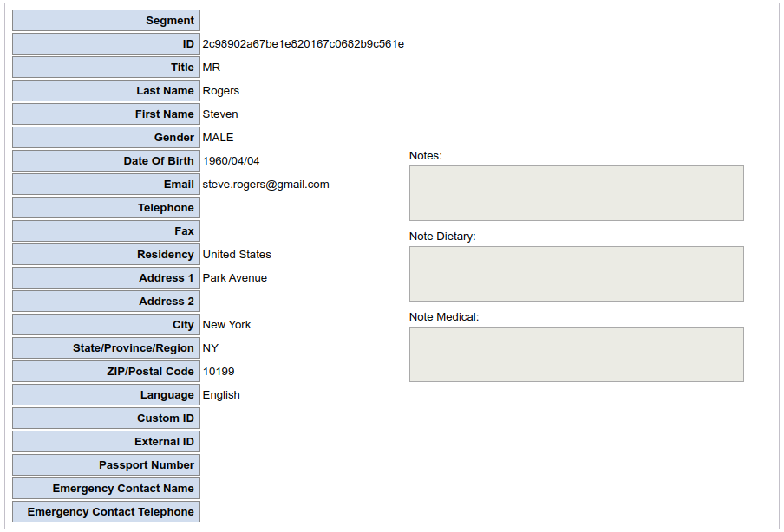Click the Telephone label cell
Viewport: 784px width, 532px height.
coord(106,208)
